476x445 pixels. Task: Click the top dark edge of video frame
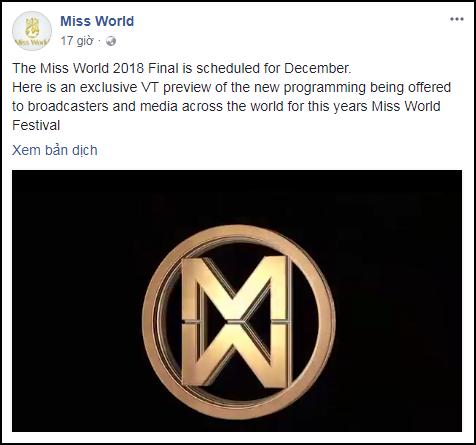[x=237, y=175]
